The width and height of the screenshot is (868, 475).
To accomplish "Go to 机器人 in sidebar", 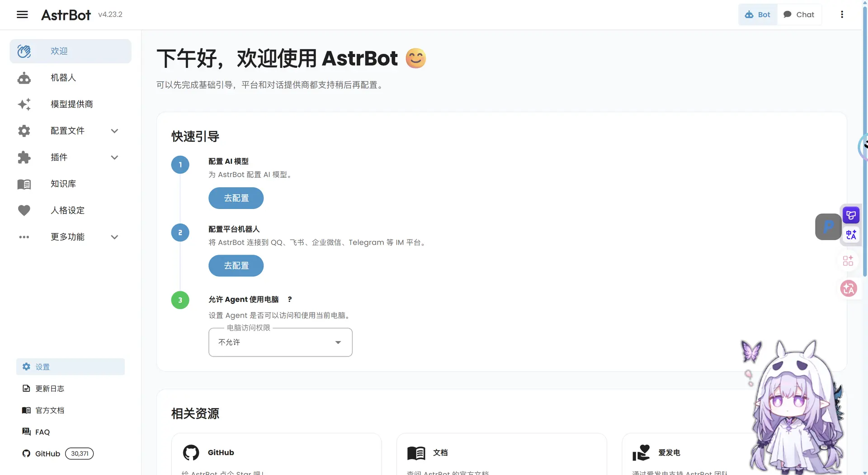I will (71, 78).
